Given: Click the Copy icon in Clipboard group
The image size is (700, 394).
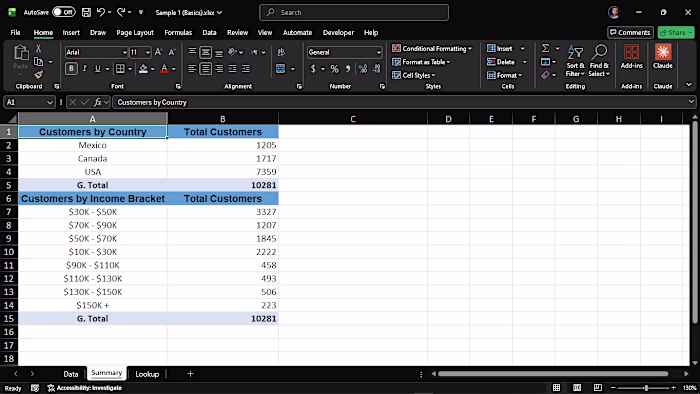Looking at the screenshot, I should pos(39,62).
